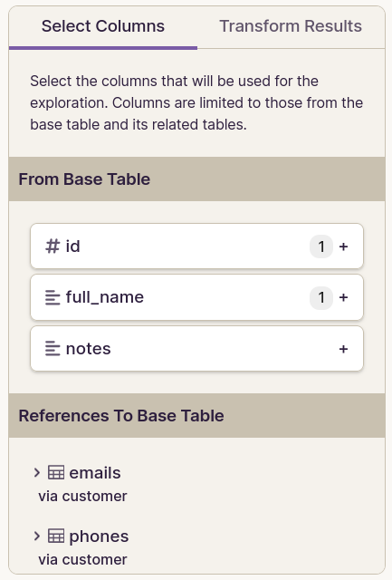Add the notes column using its plus icon

[343, 349]
